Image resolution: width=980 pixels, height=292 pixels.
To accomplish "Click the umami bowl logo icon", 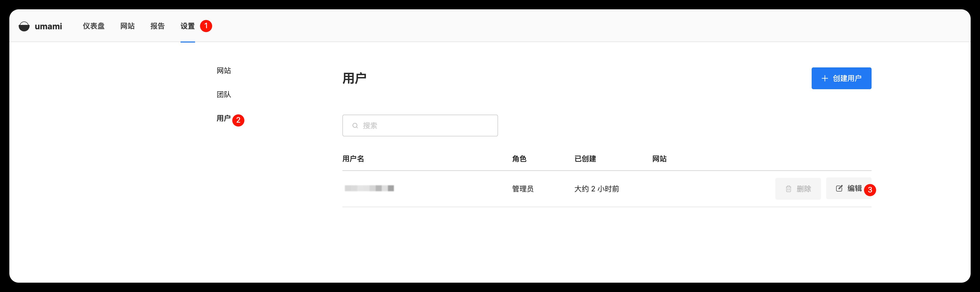I will (x=24, y=26).
